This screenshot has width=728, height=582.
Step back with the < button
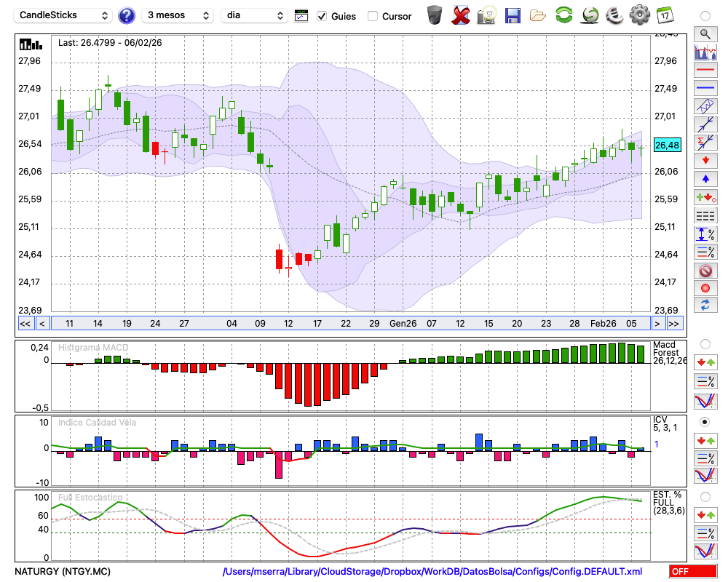[x=41, y=324]
